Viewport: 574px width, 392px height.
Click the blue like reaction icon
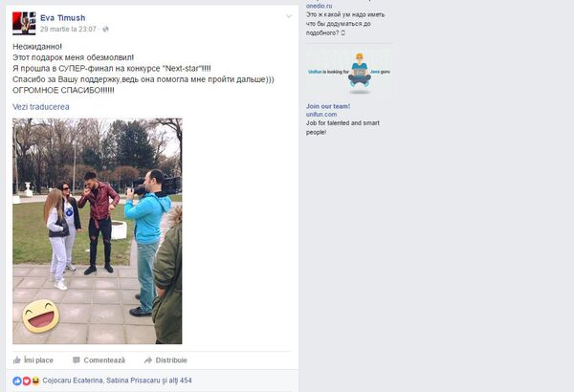17,381
